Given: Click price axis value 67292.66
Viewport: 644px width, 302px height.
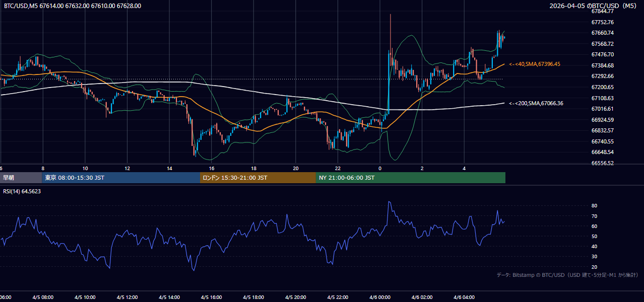Looking at the screenshot, I should click(x=602, y=76).
